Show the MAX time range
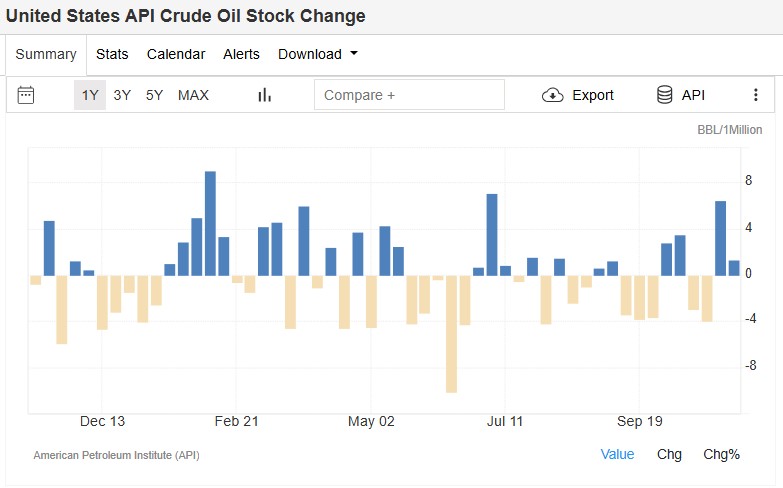This screenshot has width=783, height=488. click(x=193, y=95)
